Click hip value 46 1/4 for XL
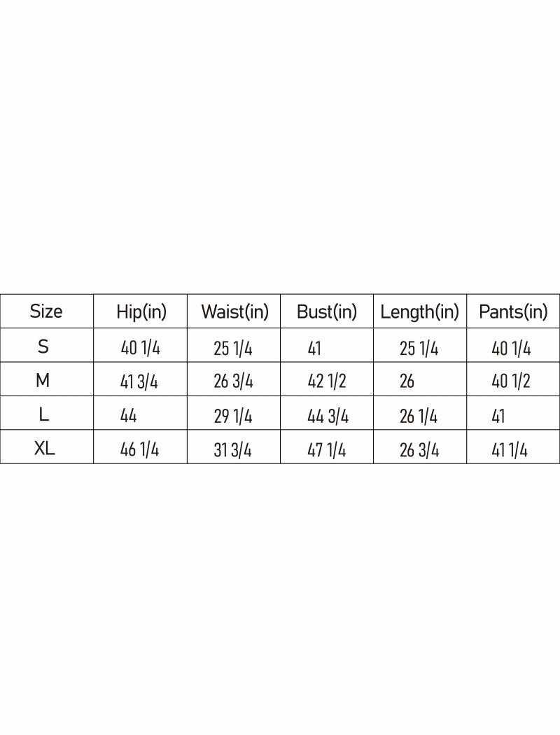The image size is (560, 735). tap(140, 450)
